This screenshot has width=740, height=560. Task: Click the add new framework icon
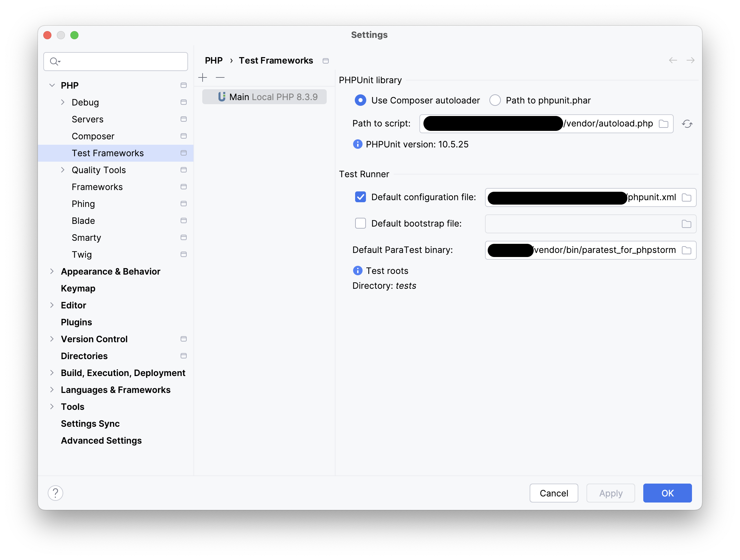pyautogui.click(x=202, y=77)
